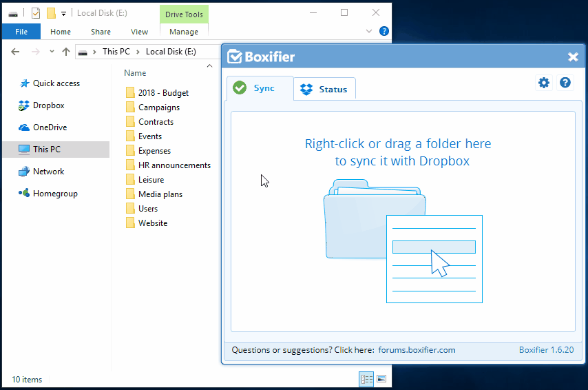
Task: Switch to details view layout icon
Action: pos(366,379)
